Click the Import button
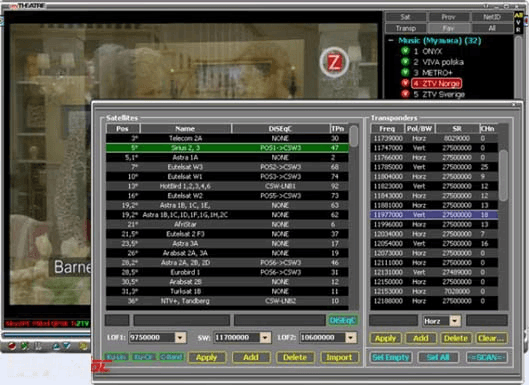 pyautogui.click(x=339, y=357)
